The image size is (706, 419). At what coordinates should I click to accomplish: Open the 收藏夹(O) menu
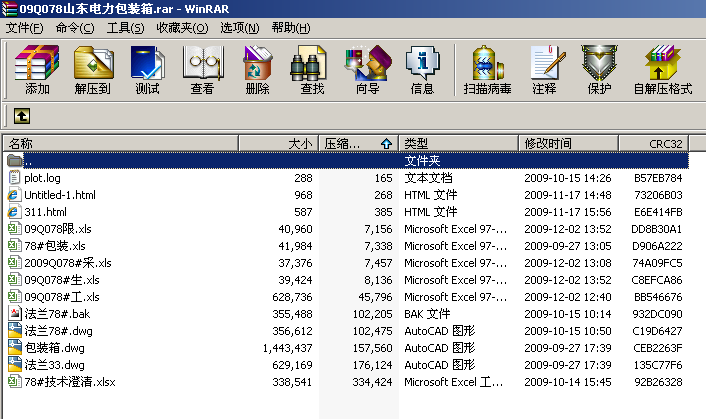(182, 28)
